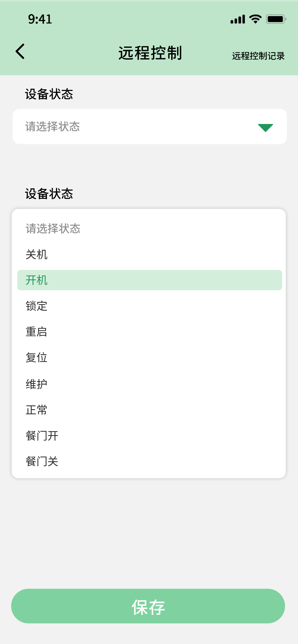Tap the Wi-Fi status icon

click(255, 19)
